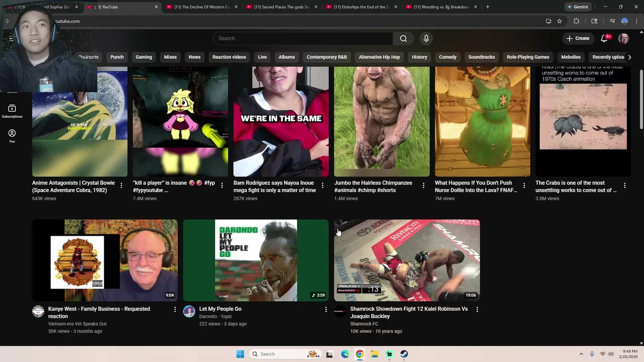Screen dimensions: 644x362
Task: Close the Sacred Places The gods tab
Action: click(x=315, y=7)
